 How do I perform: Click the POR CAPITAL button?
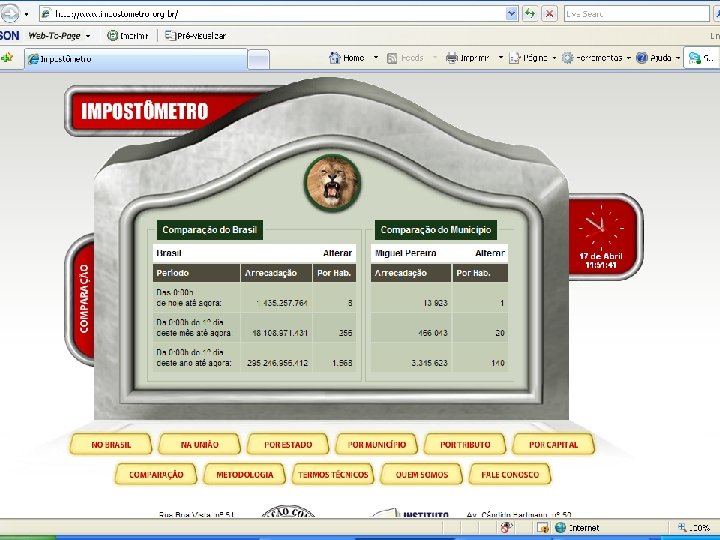(x=553, y=444)
